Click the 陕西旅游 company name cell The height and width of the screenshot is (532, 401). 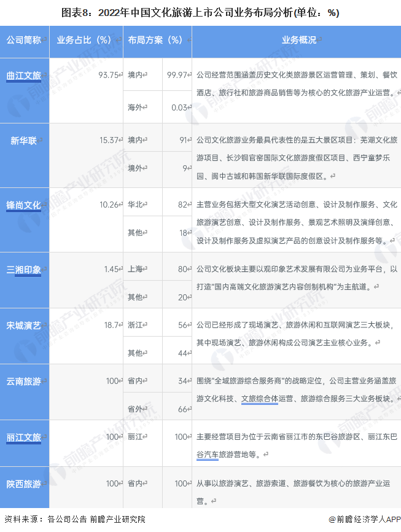click(25, 487)
